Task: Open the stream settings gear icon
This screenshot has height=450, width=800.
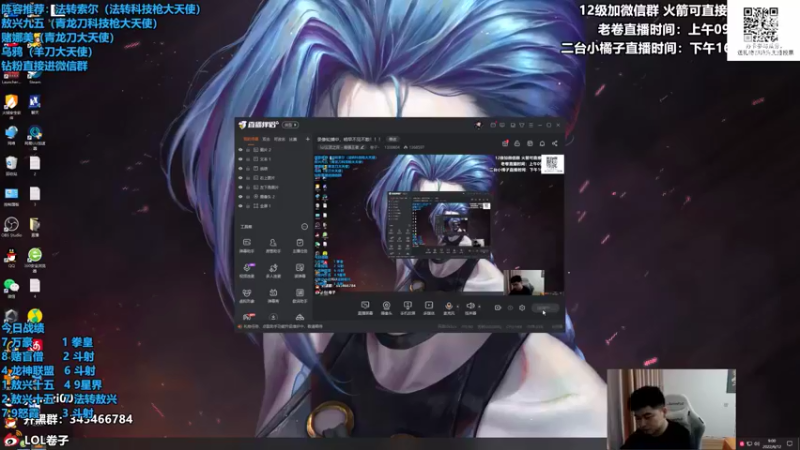Action: (522, 308)
